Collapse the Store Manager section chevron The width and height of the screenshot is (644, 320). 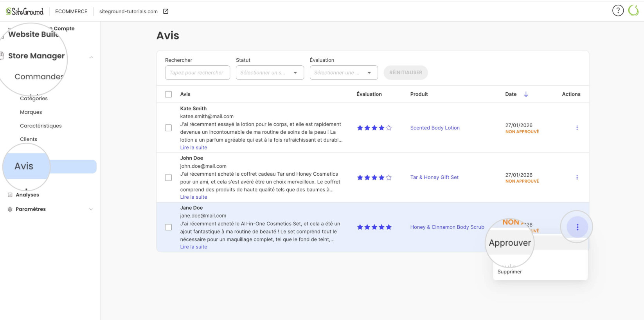tap(91, 58)
